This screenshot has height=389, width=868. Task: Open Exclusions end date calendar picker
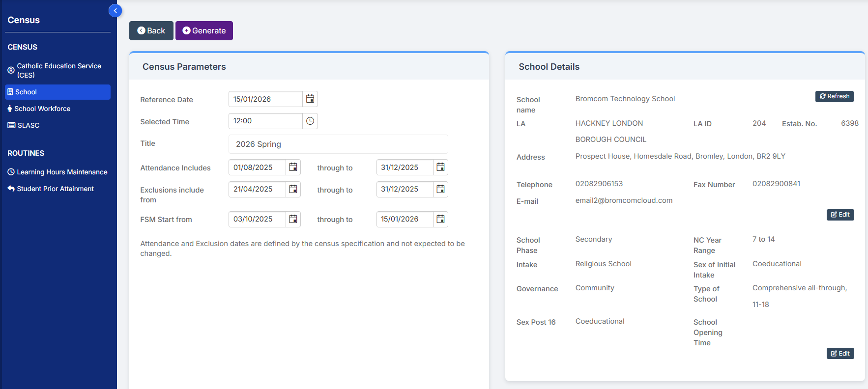(x=440, y=189)
